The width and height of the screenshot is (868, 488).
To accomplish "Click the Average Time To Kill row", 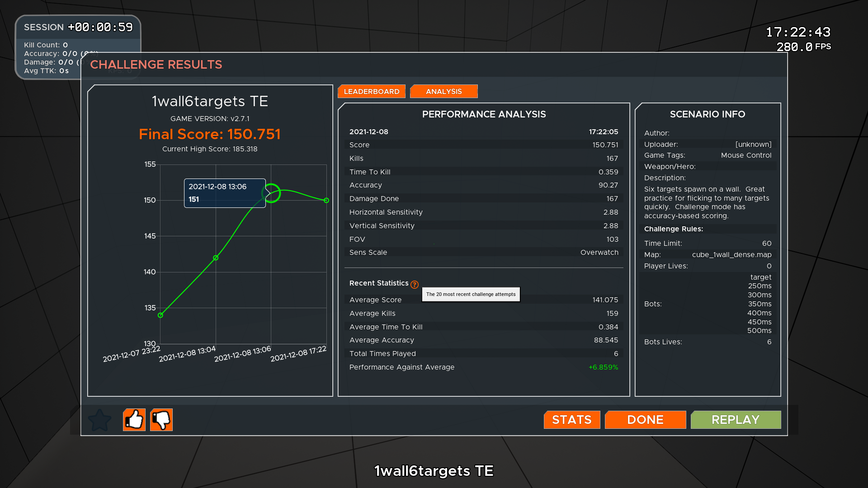I will click(x=484, y=327).
